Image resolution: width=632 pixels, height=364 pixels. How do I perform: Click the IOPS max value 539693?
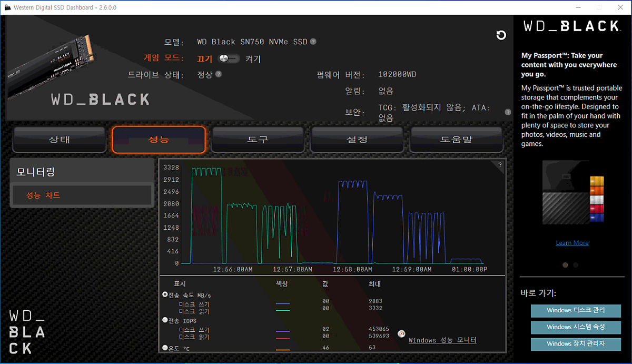pyautogui.click(x=379, y=336)
